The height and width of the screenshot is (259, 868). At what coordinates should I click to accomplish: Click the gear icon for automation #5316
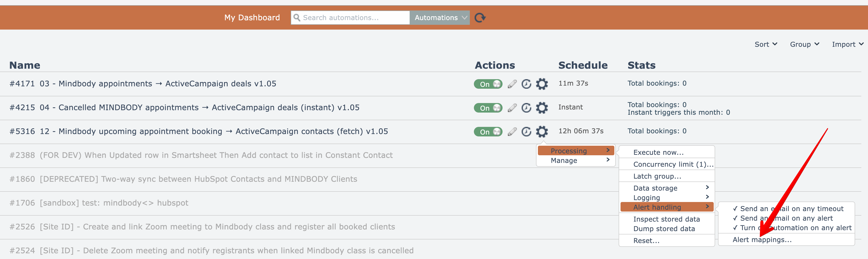(542, 131)
